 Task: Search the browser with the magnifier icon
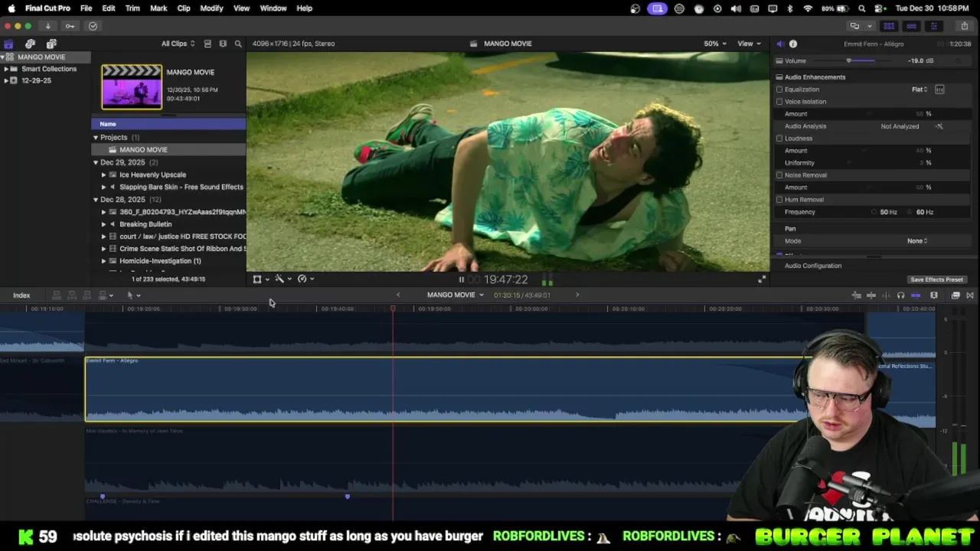coord(238,44)
